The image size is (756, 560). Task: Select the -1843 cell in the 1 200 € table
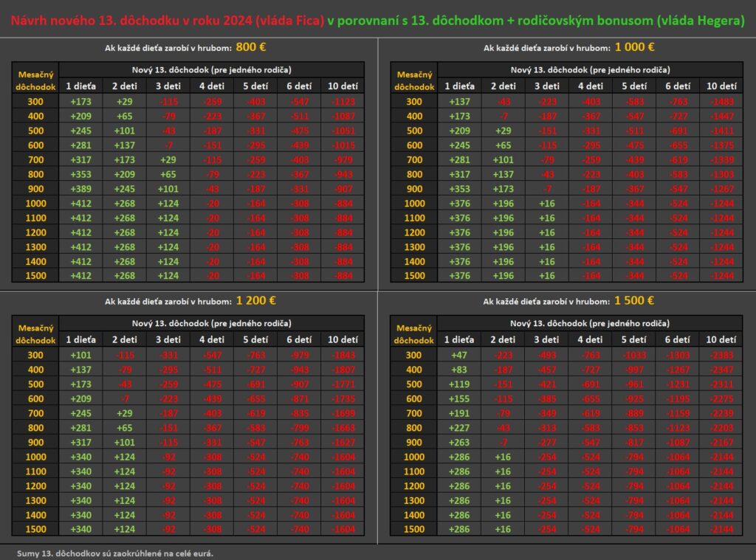343,355
